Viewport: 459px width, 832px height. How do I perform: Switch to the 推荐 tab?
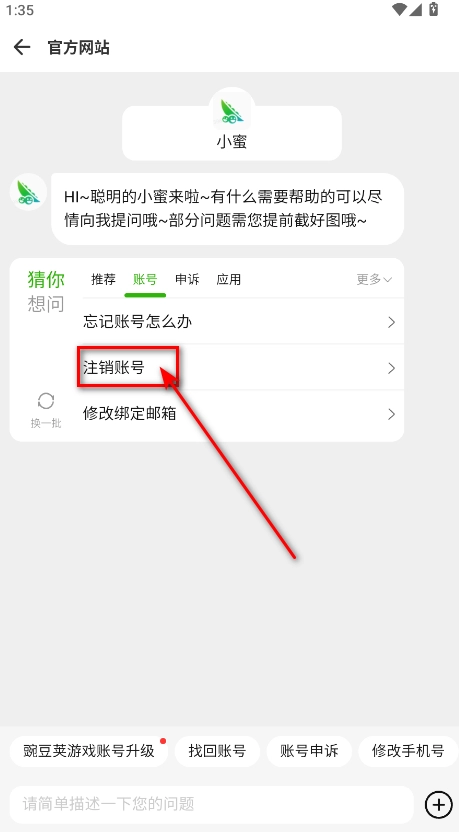click(x=103, y=279)
